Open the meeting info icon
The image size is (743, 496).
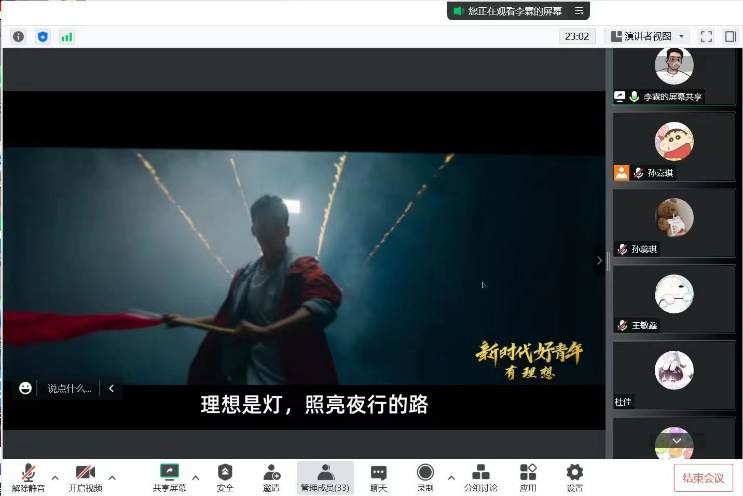[x=18, y=36]
